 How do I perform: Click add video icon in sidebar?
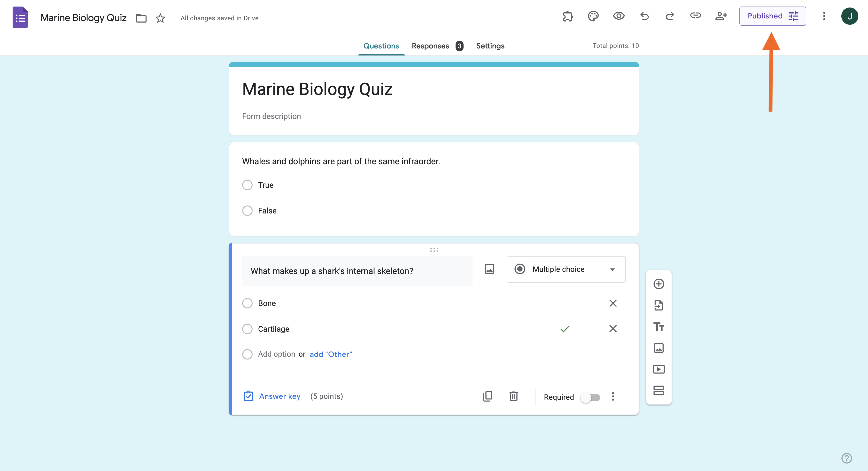pos(659,369)
